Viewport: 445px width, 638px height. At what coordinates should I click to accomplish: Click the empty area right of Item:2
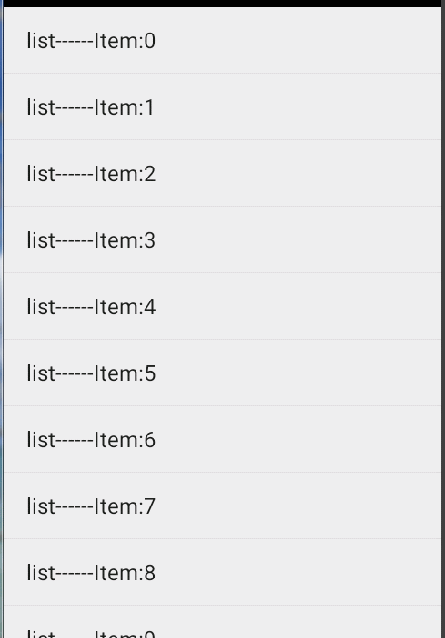pos(299,173)
